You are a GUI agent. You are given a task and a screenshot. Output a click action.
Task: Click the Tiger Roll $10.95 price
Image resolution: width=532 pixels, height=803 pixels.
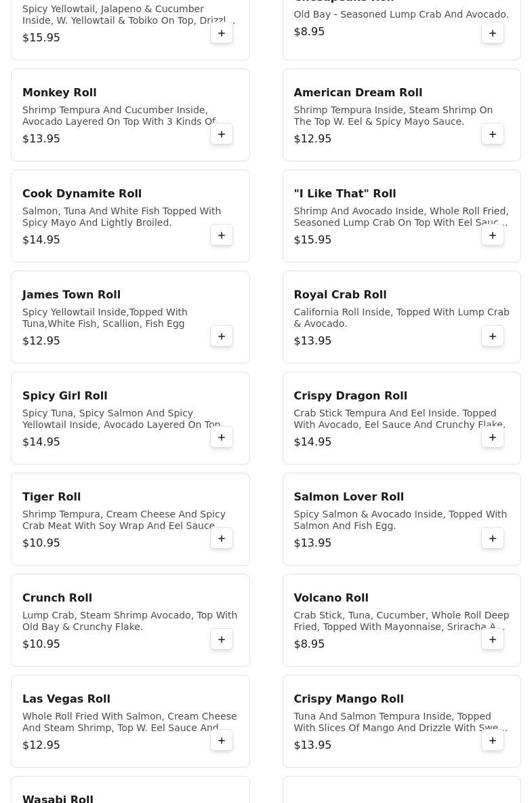point(41,543)
